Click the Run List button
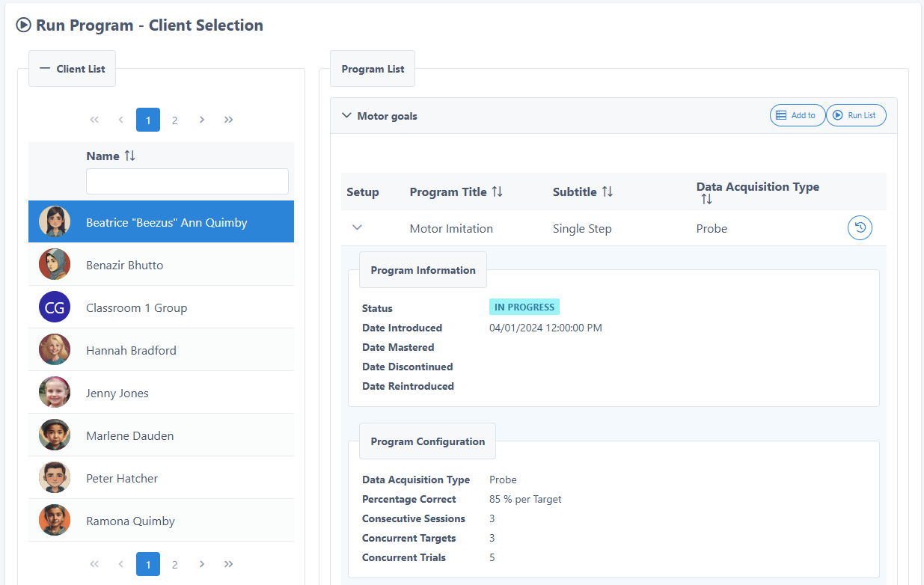 click(856, 115)
